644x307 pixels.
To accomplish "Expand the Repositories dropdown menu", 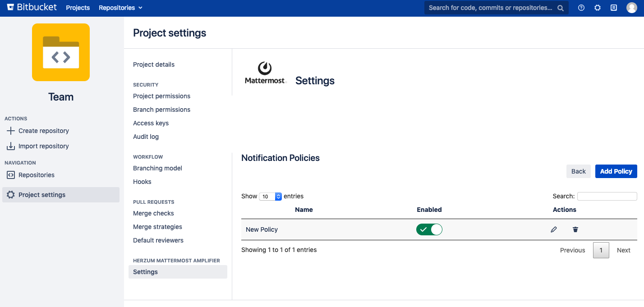I will pyautogui.click(x=120, y=8).
